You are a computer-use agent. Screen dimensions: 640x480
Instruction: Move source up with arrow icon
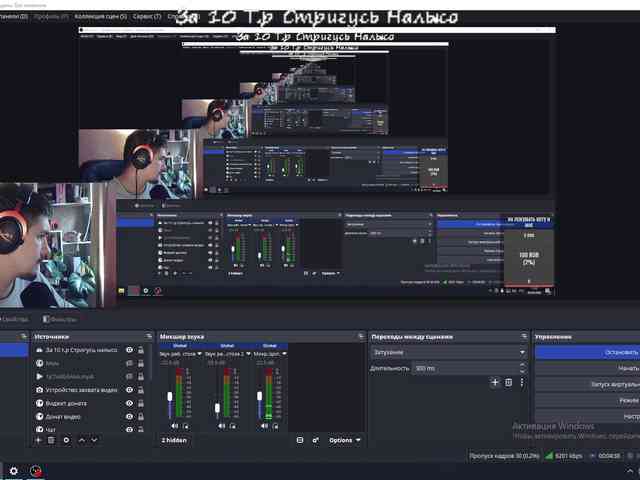pos(81,440)
